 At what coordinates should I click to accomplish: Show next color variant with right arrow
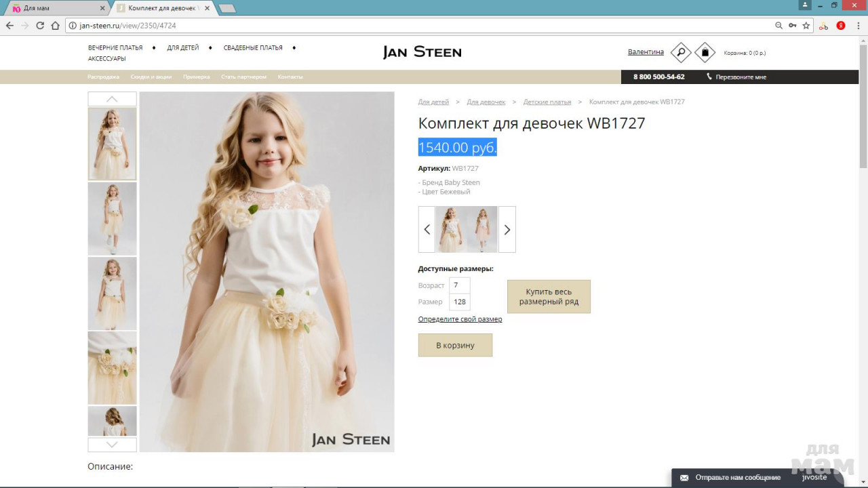pyautogui.click(x=507, y=229)
